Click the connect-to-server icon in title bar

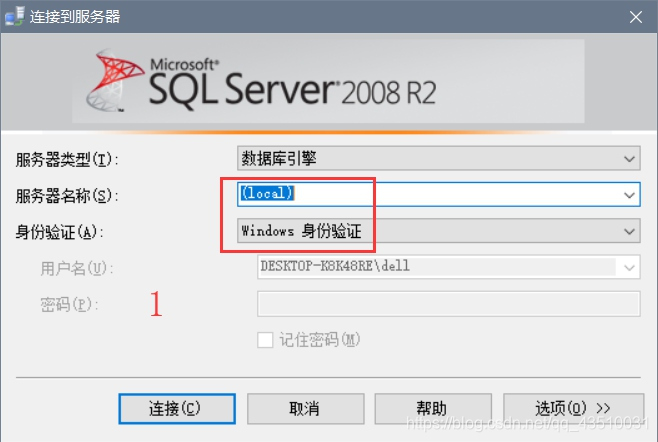pos(14,16)
